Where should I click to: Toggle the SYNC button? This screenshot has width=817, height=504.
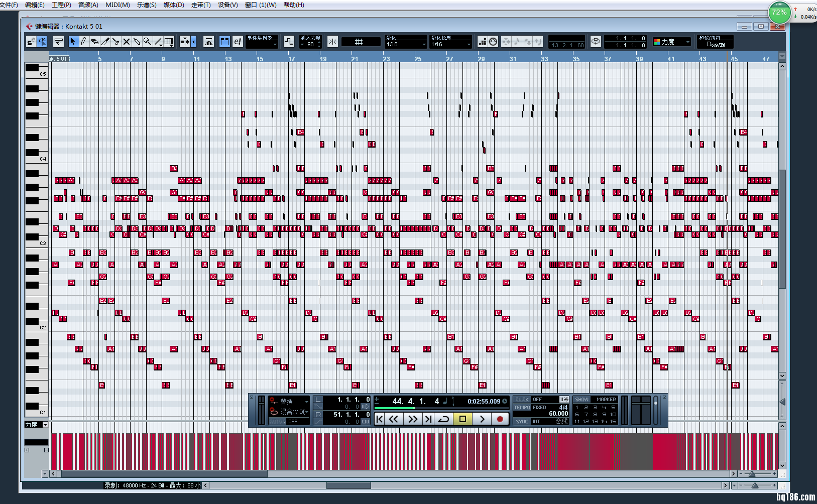click(522, 422)
